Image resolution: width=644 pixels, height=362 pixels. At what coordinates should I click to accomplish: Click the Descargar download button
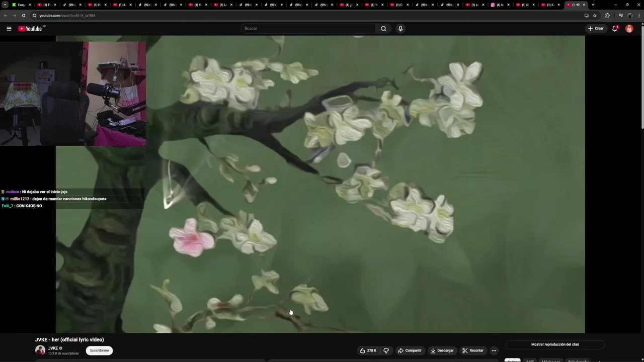pyautogui.click(x=442, y=350)
